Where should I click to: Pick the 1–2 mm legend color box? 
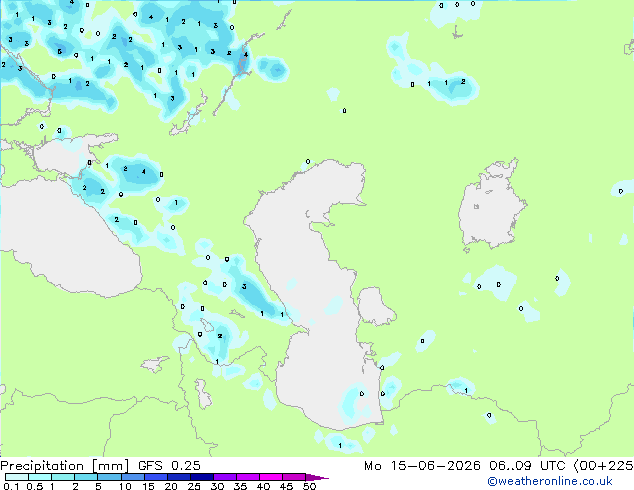pyautogui.click(x=63, y=477)
